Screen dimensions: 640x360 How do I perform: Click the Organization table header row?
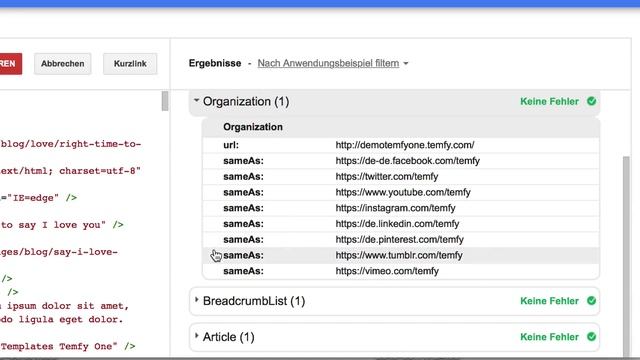click(x=401, y=127)
